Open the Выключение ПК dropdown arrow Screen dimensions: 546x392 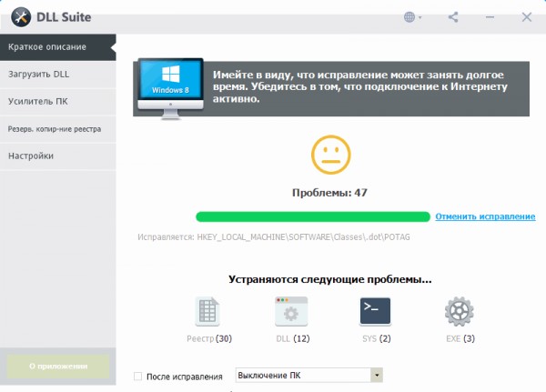coord(377,376)
